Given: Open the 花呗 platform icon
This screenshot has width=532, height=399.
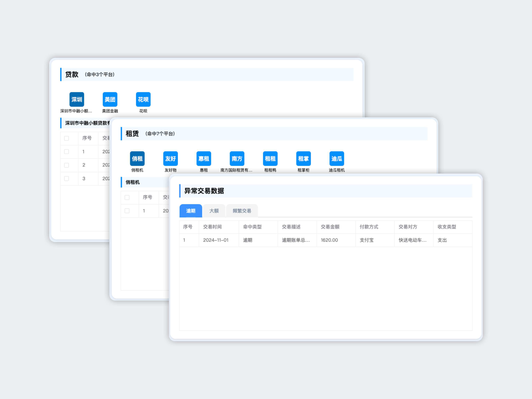Looking at the screenshot, I should point(143,99).
